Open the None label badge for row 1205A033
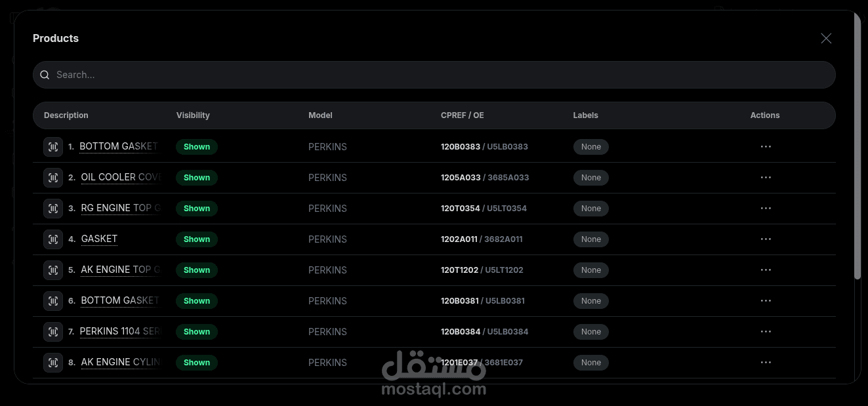 point(591,178)
